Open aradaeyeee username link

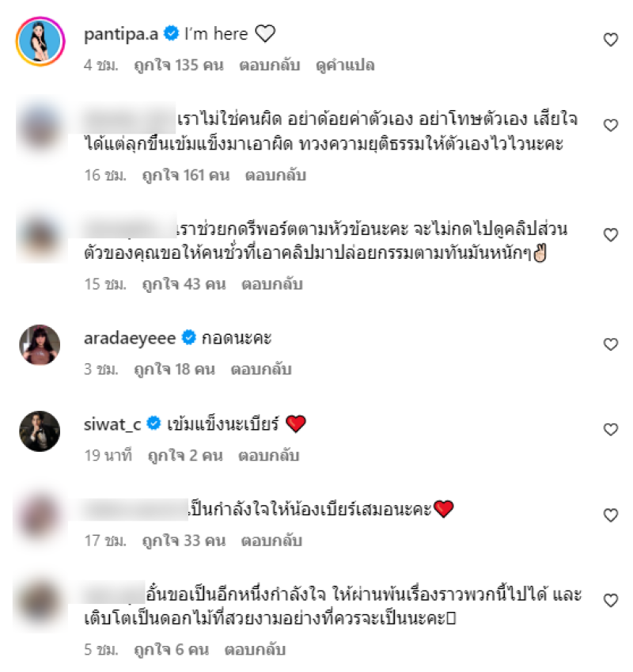click(130, 339)
